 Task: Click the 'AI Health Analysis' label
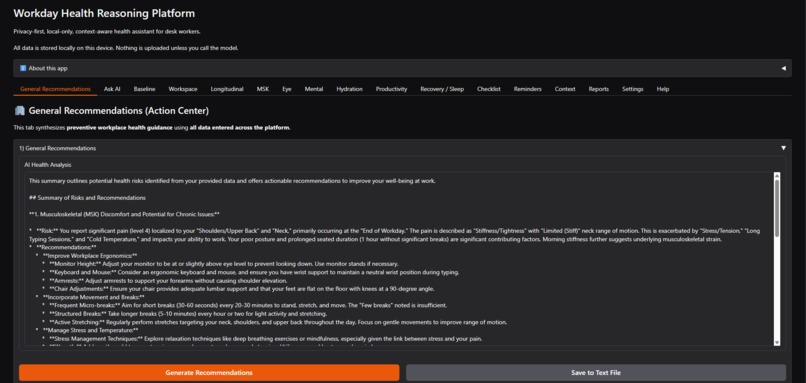click(48, 165)
